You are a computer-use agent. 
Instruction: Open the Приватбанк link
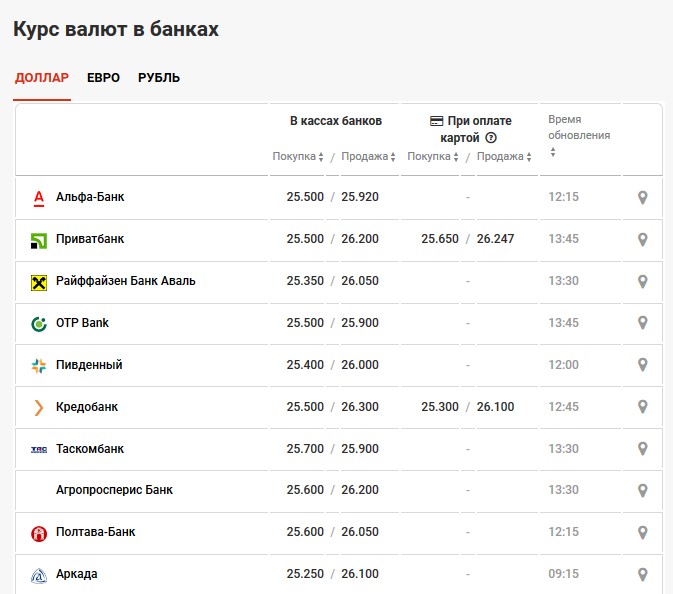(x=90, y=239)
